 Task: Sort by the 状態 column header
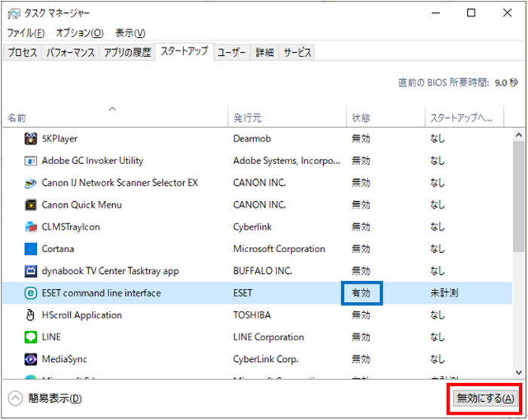tap(386, 117)
